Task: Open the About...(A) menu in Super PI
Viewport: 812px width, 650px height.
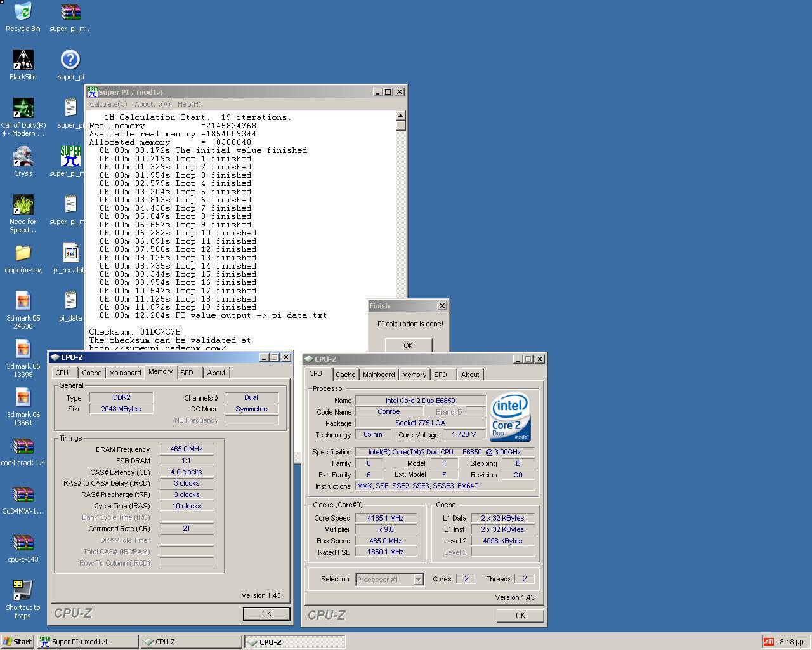Action: (152, 104)
